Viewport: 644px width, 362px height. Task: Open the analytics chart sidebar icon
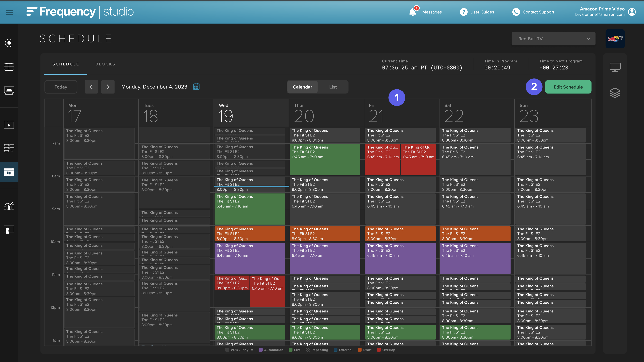pyautogui.click(x=9, y=206)
